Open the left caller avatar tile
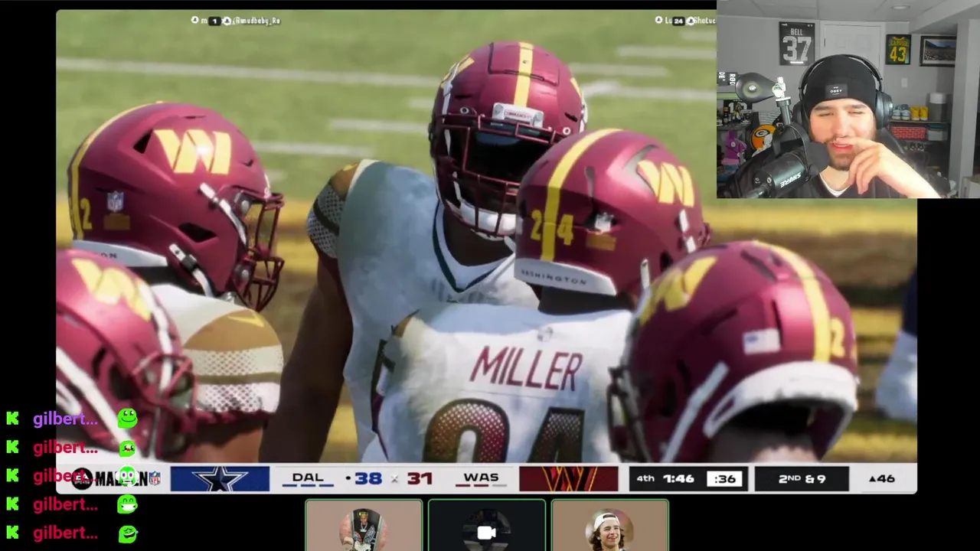 point(364,526)
